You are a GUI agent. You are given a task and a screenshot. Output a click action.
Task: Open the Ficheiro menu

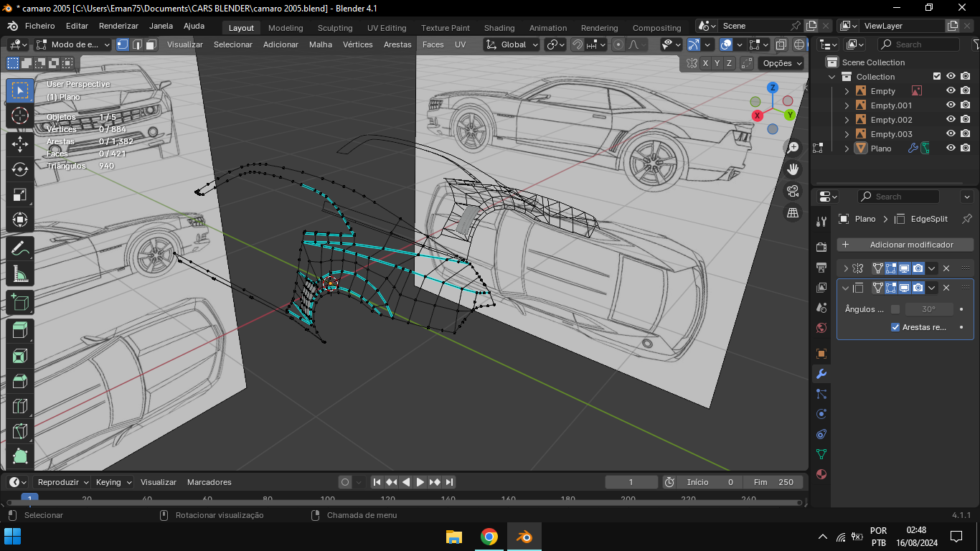point(40,26)
